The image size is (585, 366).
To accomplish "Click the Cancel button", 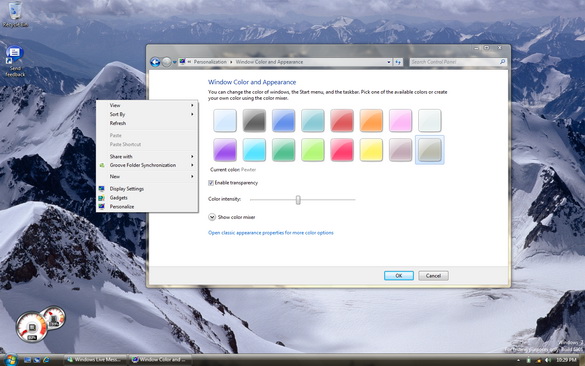I will pos(433,276).
